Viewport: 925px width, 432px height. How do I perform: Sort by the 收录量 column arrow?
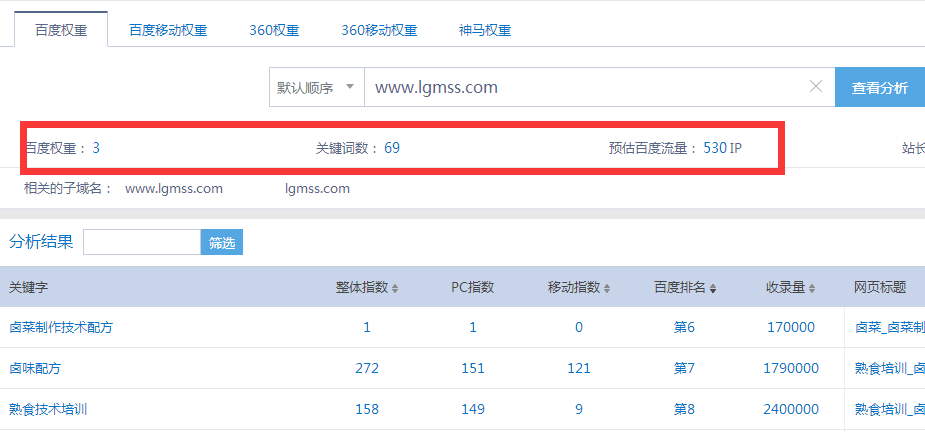point(812,289)
